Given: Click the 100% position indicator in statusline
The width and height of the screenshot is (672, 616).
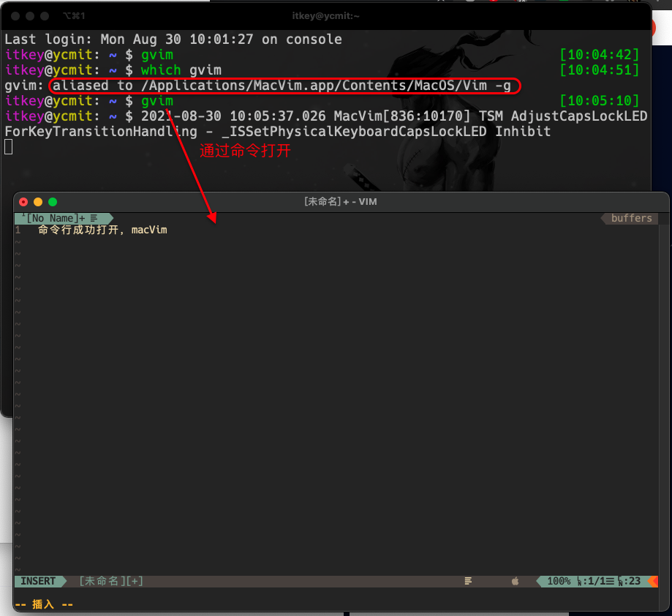Looking at the screenshot, I should tap(559, 582).
